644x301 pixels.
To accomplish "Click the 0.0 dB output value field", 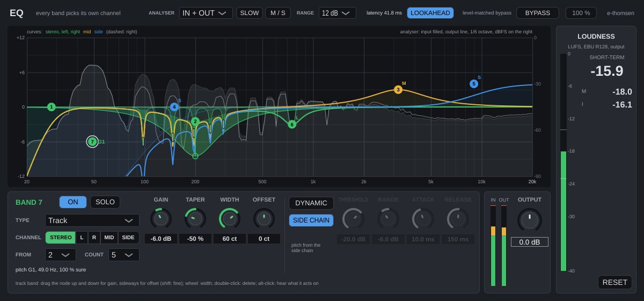I will (530, 242).
